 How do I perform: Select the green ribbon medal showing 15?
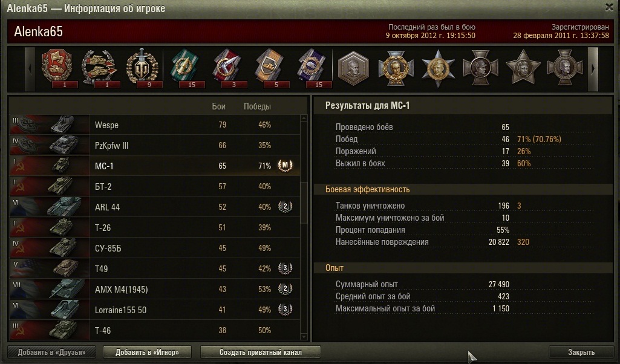(x=185, y=67)
